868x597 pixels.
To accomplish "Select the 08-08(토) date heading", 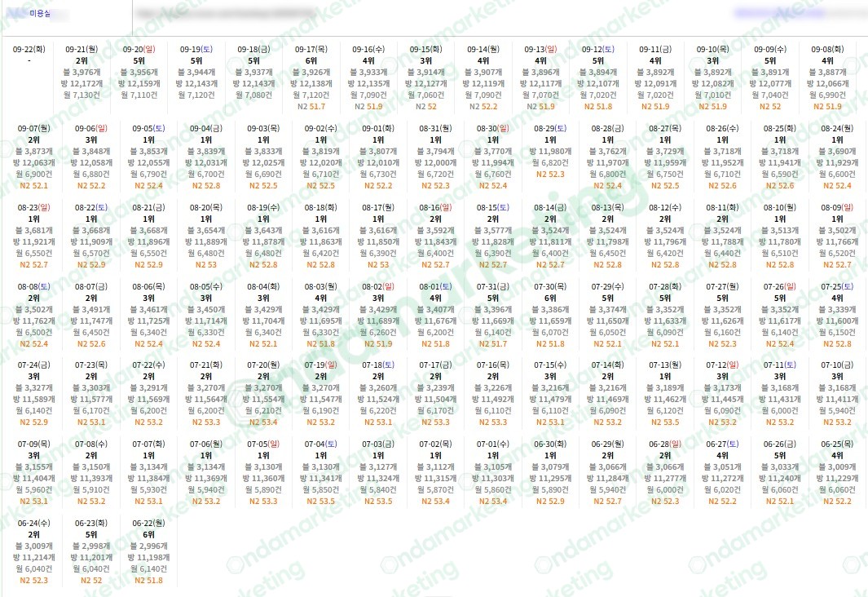I will (33, 287).
